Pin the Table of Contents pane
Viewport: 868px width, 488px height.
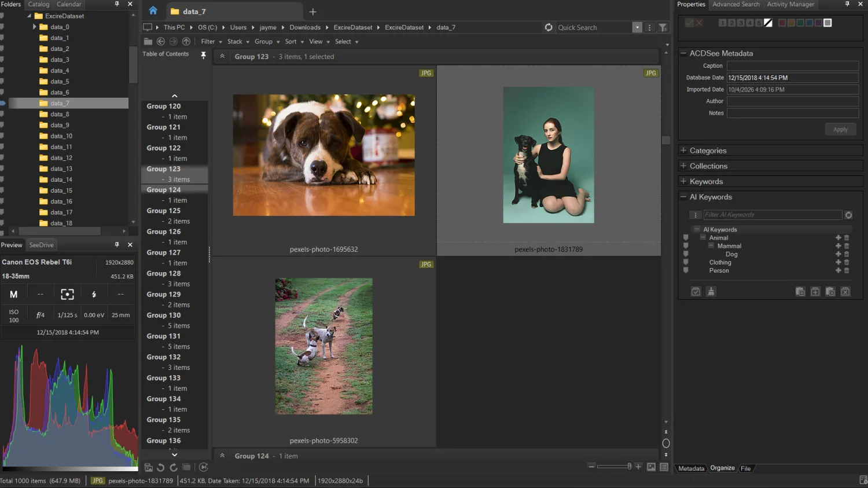[x=203, y=55]
